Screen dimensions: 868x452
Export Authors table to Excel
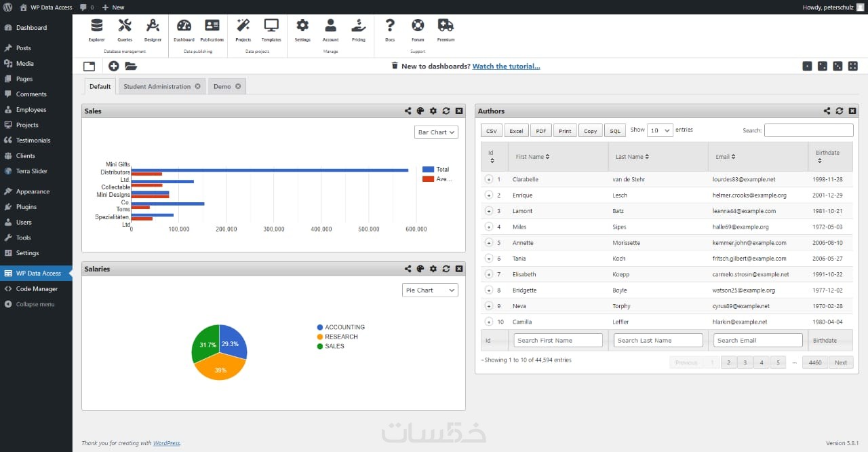516,131
